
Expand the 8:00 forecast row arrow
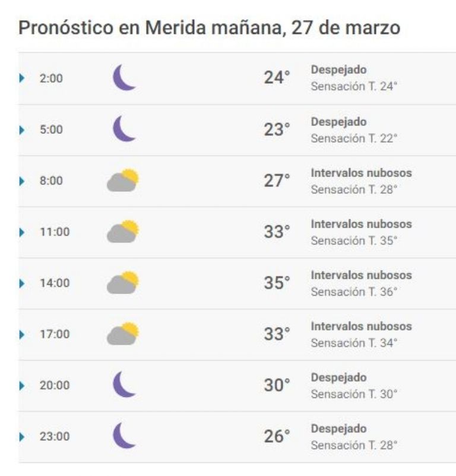(x=21, y=181)
